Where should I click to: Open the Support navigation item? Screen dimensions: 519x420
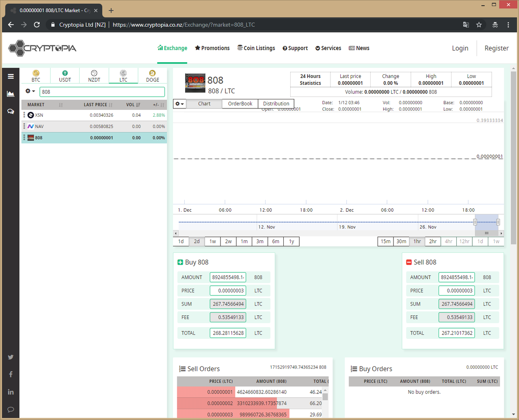point(295,48)
